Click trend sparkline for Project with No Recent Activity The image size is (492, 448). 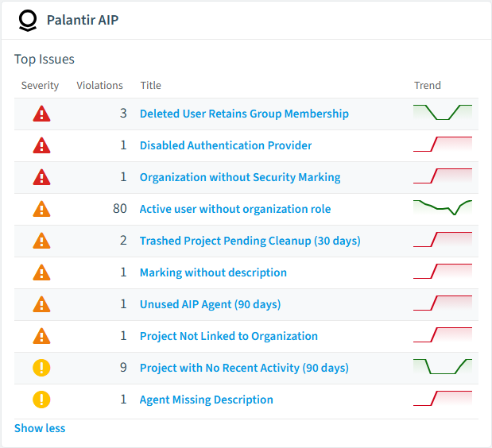pyautogui.click(x=443, y=367)
